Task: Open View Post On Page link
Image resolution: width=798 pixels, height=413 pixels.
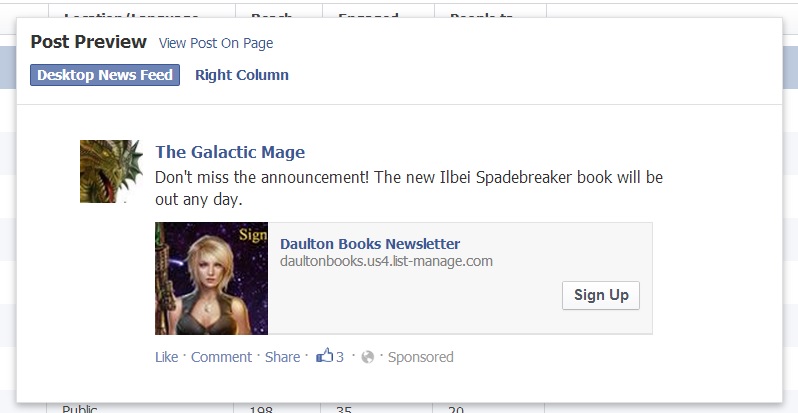Action: pyautogui.click(x=216, y=43)
